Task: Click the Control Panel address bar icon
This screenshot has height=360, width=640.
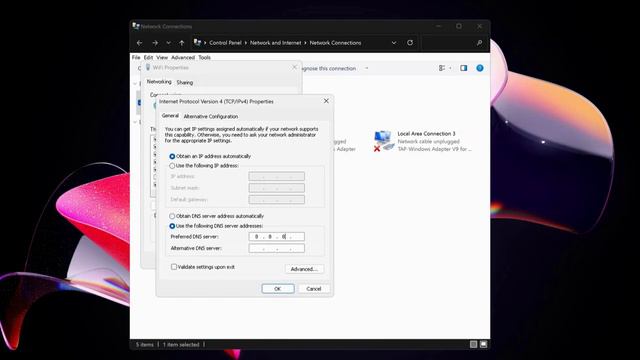Action: (197, 42)
